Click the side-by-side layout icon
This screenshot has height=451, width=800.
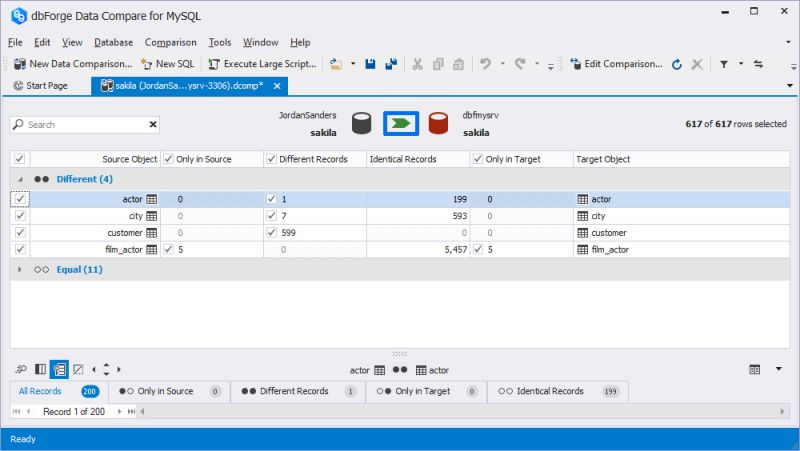[40, 369]
